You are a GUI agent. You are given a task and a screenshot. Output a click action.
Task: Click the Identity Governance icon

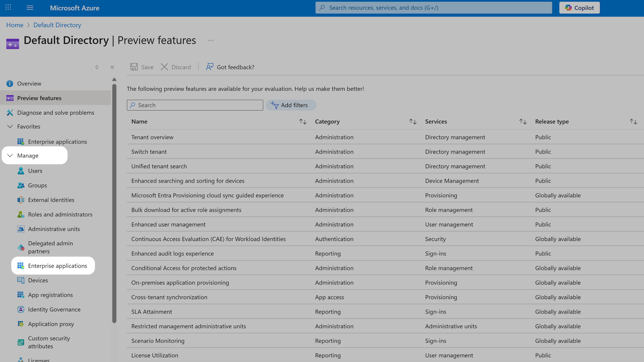[21, 310]
